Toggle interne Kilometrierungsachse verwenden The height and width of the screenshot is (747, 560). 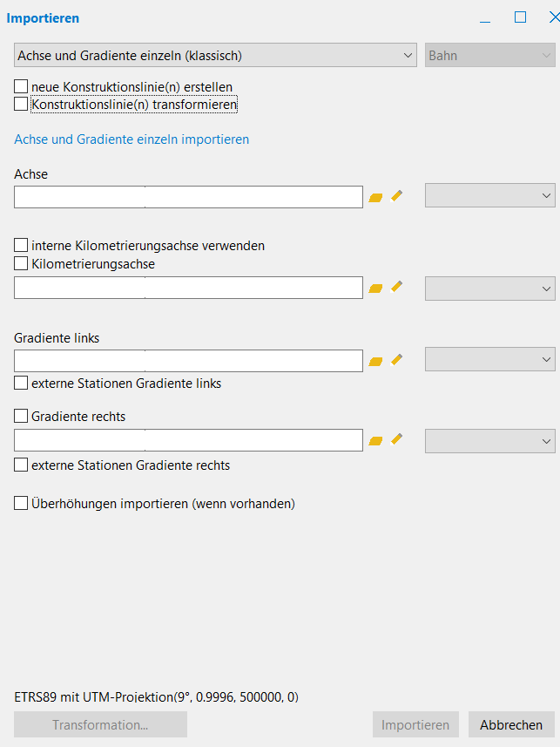pos(21,246)
